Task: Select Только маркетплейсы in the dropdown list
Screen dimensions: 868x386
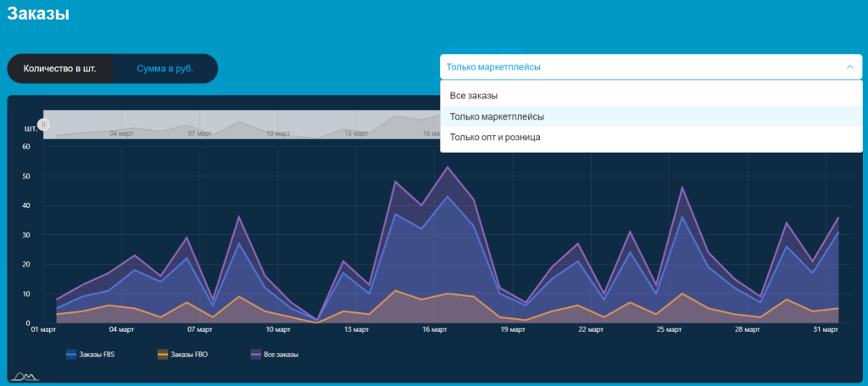Action: coord(497,116)
